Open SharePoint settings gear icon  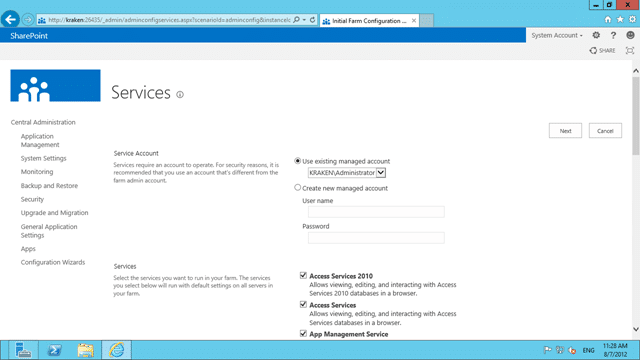click(596, 35)
